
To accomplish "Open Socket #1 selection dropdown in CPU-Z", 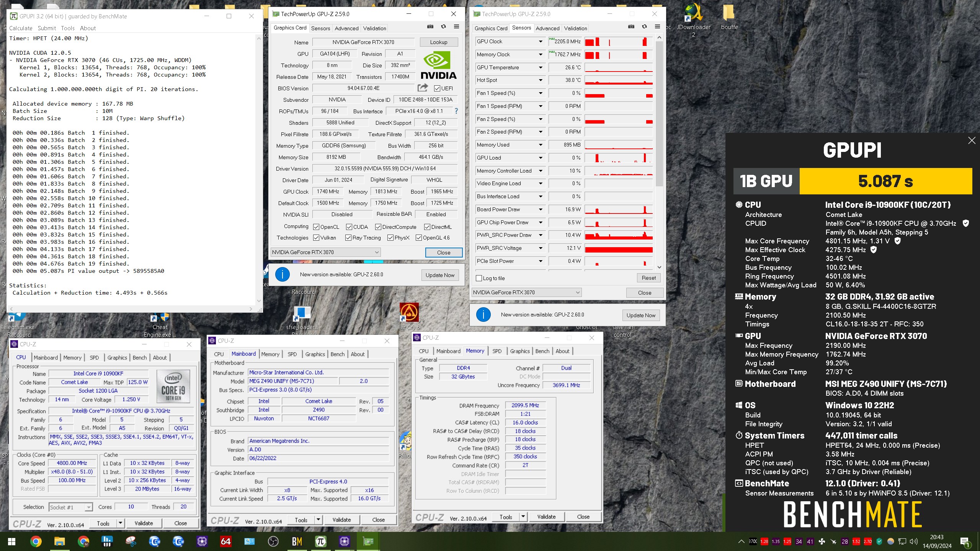I will [71, 507].
